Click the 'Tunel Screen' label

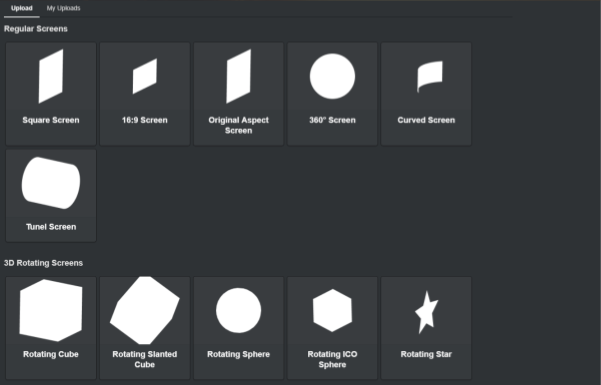[x=51, y=227]
